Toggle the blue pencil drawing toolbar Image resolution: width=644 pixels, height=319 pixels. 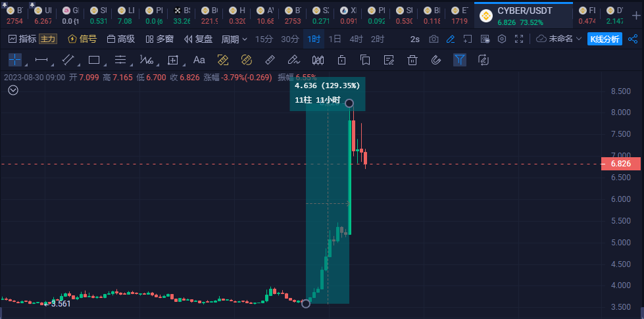tap(451, 39)
